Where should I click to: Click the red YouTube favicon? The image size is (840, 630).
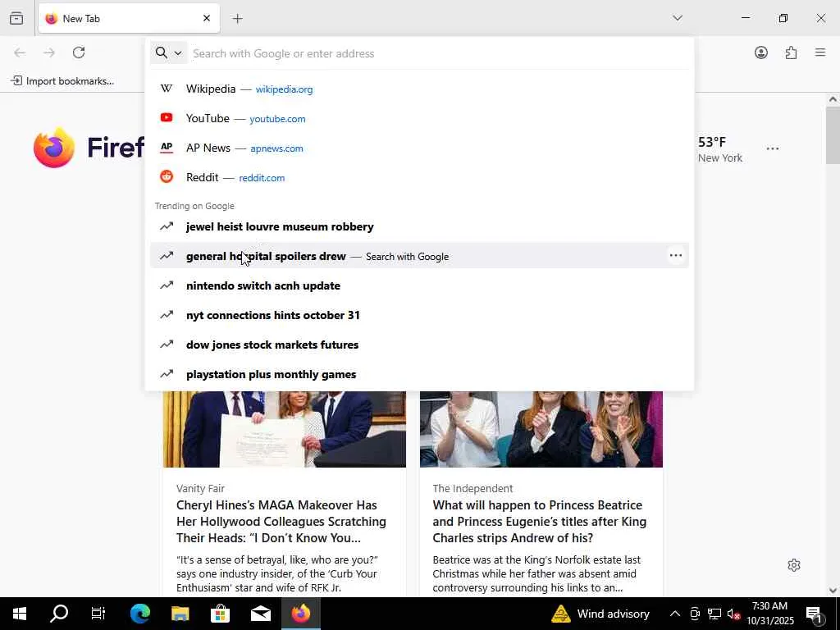[x=167, y=117]
